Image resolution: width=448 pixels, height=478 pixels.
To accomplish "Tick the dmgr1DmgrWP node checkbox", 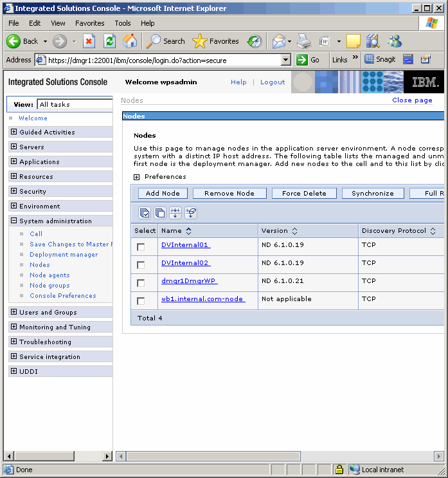I will point(141,283).
